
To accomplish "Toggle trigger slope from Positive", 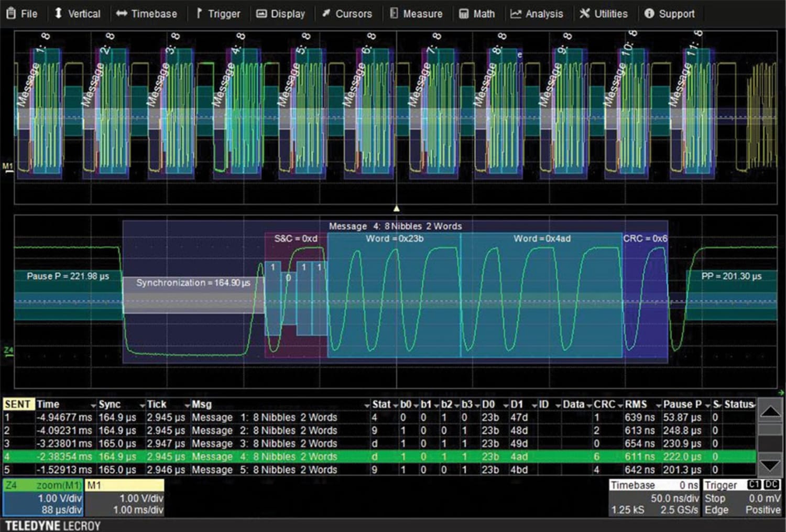I will tap(763, 509).
